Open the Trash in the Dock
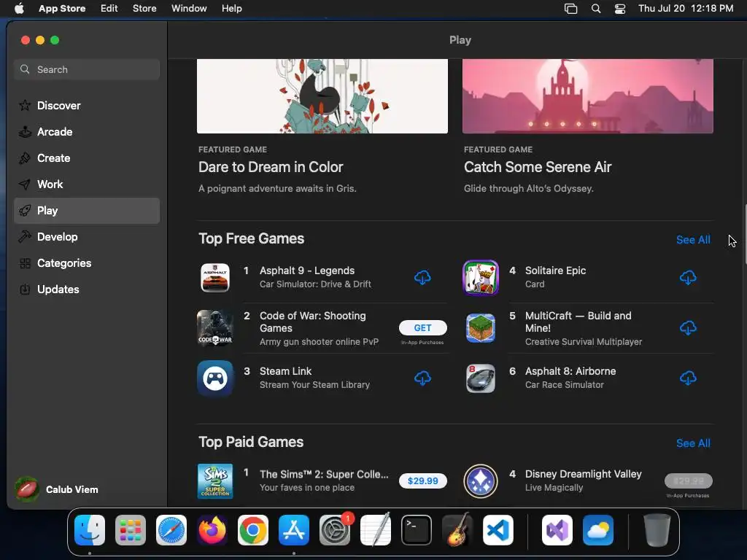The height and width of the screenshot is (560, 747). 657,530
